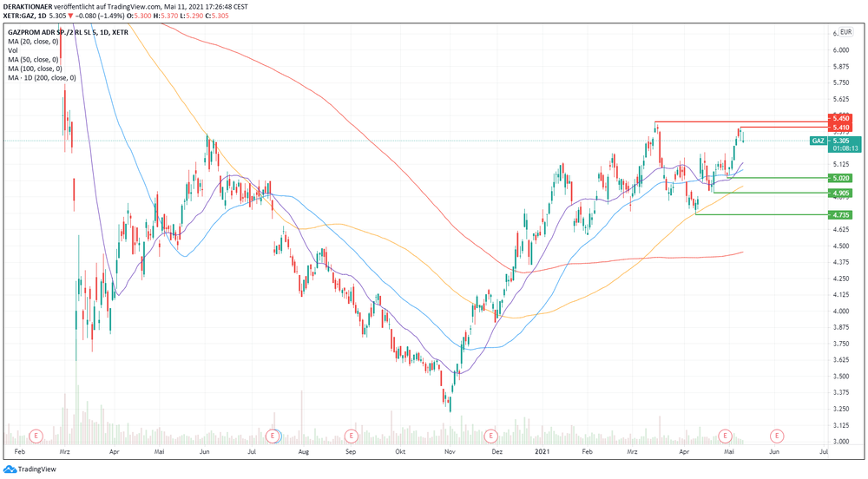Select the red 5.410 resistance price label
Screen dimensions: 868x479
pyautogui.click(x=840, y=128)
